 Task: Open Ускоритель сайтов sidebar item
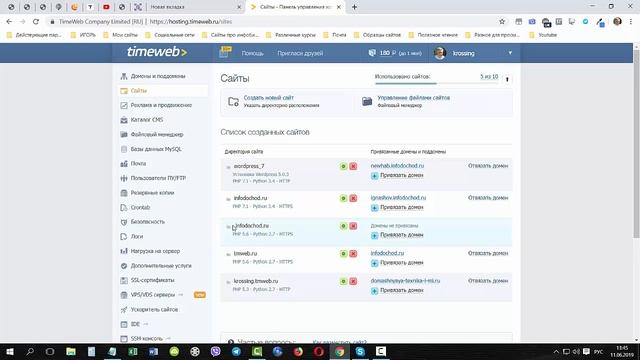click(154, 309)
